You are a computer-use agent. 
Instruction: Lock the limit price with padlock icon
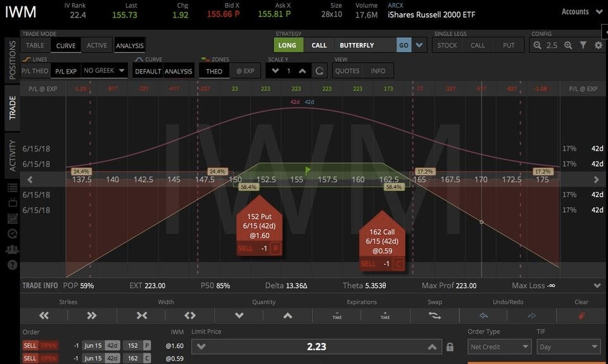coord(450,347)
